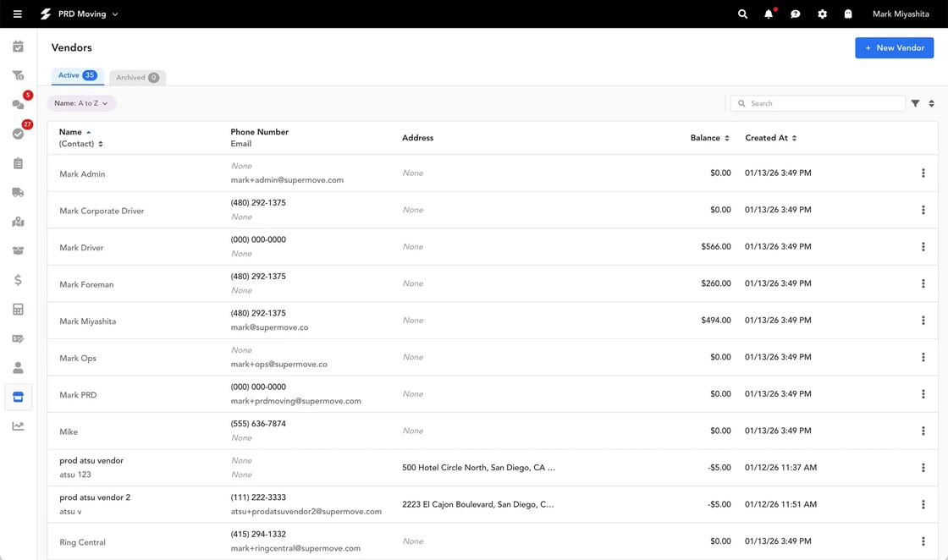The height and width of the screenshot is (560, 948).
Task: Click address 2223 El Cajon Boulevard
Action: (x=477, y=504)
